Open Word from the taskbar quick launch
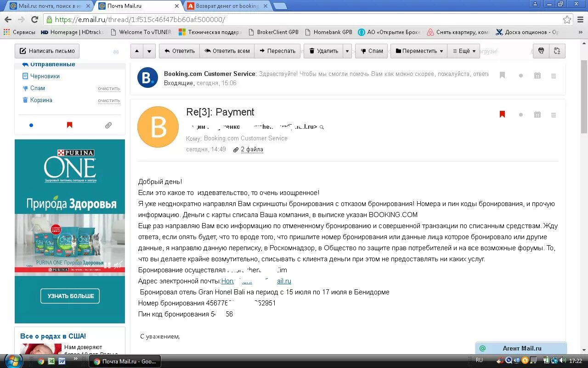The width and height of the screenshot is (588, 368). point(62,362)
